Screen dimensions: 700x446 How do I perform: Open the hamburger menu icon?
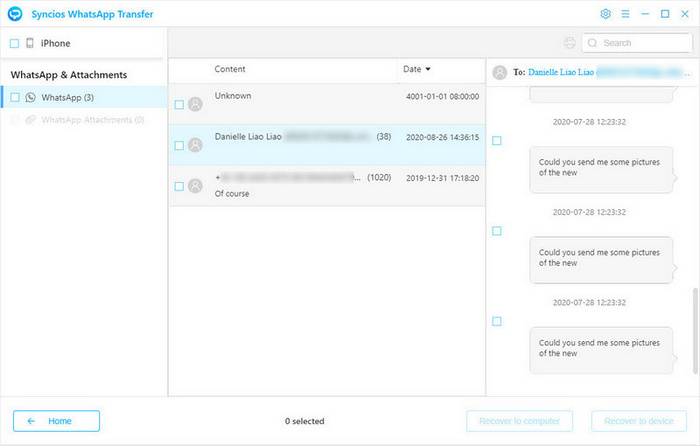(625, 14)
